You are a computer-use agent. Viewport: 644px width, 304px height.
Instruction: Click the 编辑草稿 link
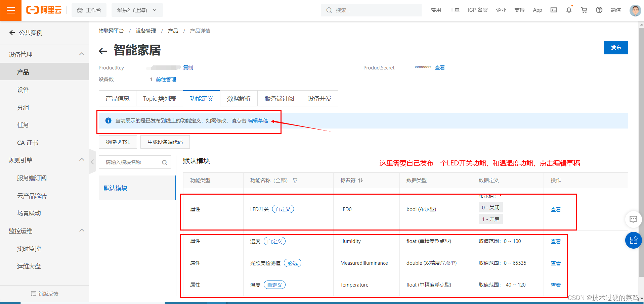(258, 121)
